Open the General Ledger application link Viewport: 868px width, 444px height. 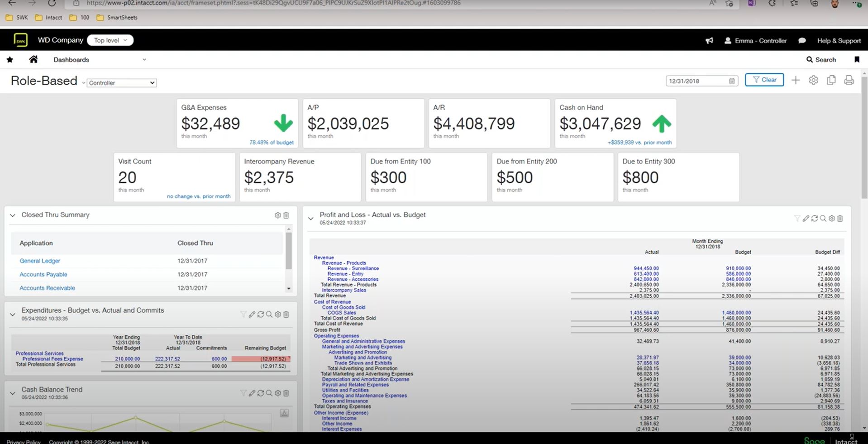coord(39,261)
